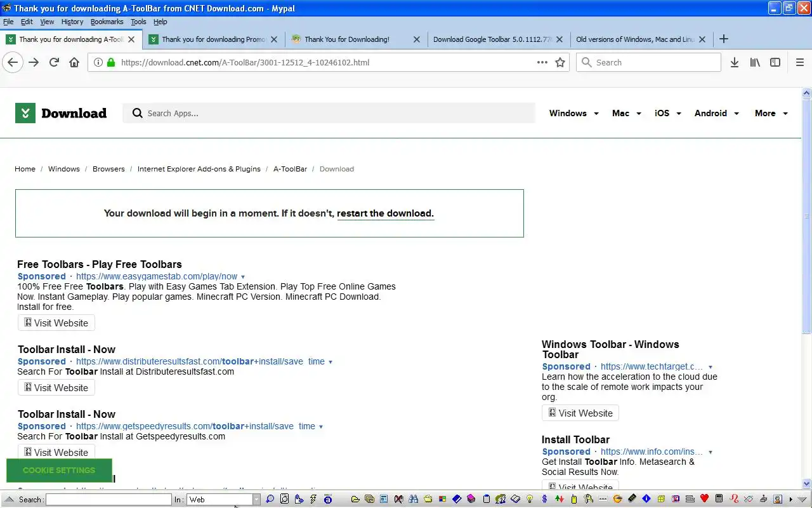The width and height of the screenshot is (812, 508).
Task: Click the Browsers breadcrumb link
Action: click(x=108, y=169)
